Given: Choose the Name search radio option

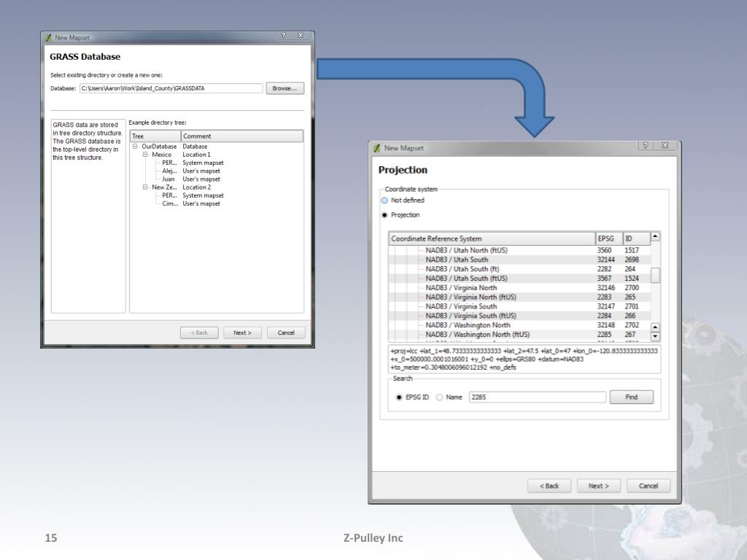Looking at the screenshot, I should pyautogui.click(x=439, y=397).
